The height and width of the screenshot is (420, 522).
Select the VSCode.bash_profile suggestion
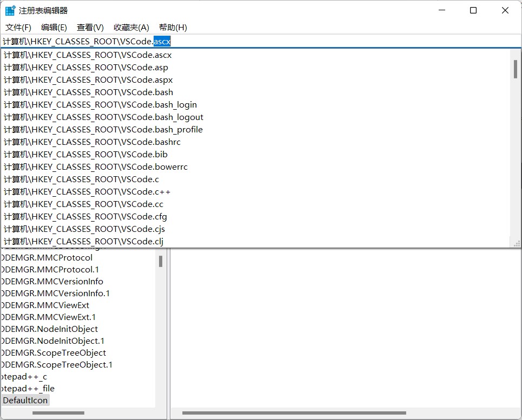click(103, 129)
